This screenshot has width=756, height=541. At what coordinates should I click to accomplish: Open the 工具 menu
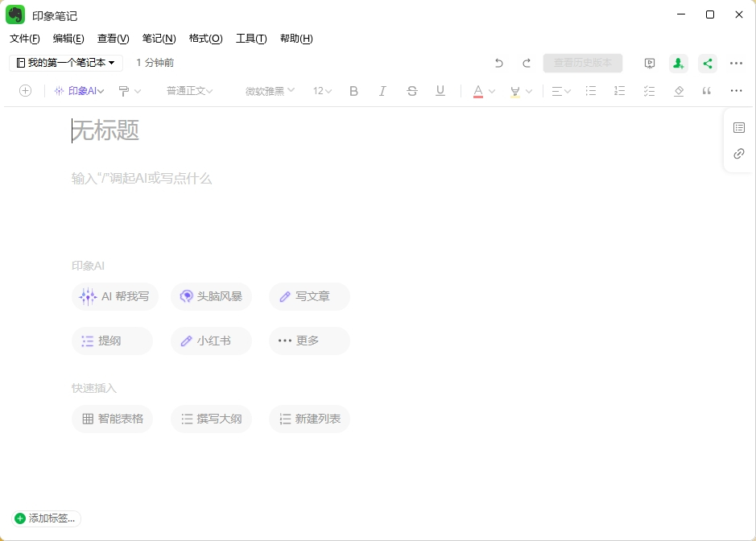(251, 38)
